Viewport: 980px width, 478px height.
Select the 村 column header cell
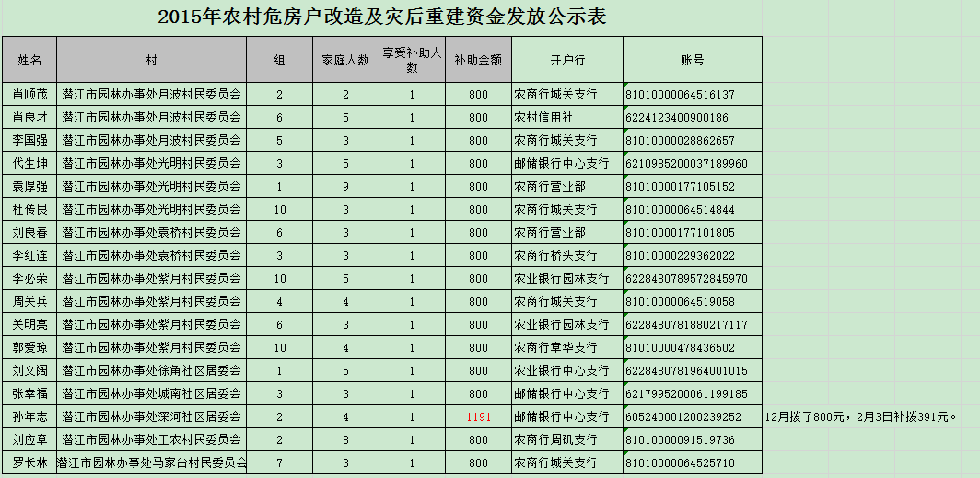coord(151,60)
